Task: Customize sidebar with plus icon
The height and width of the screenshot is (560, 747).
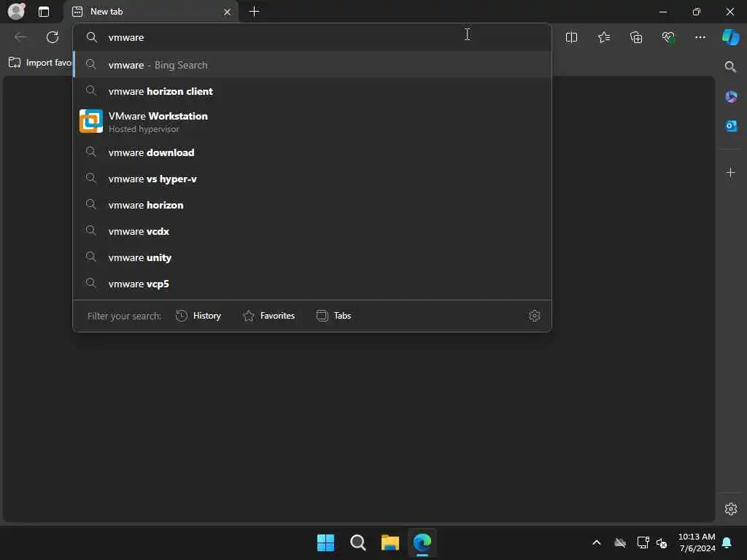Action: (x=731, y=172)
